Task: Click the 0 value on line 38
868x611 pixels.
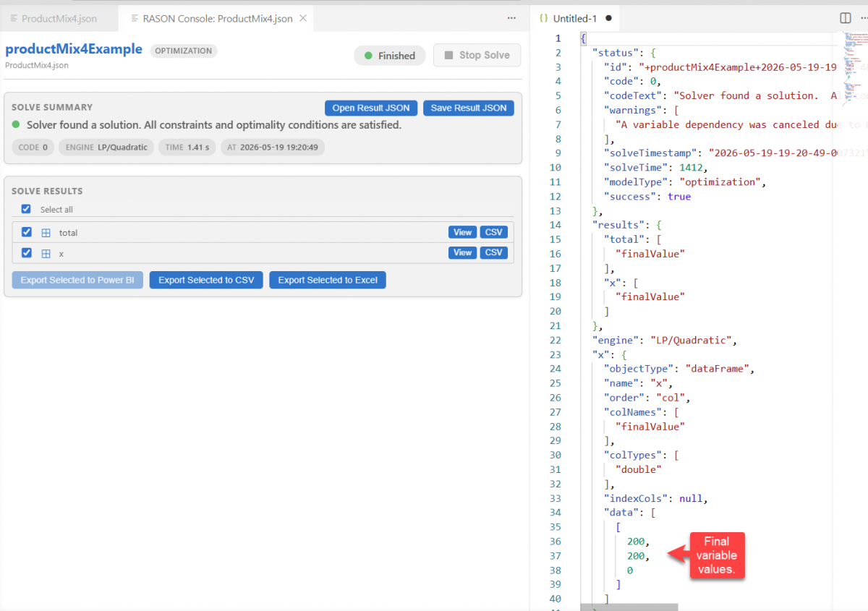Action: (630, 571)
